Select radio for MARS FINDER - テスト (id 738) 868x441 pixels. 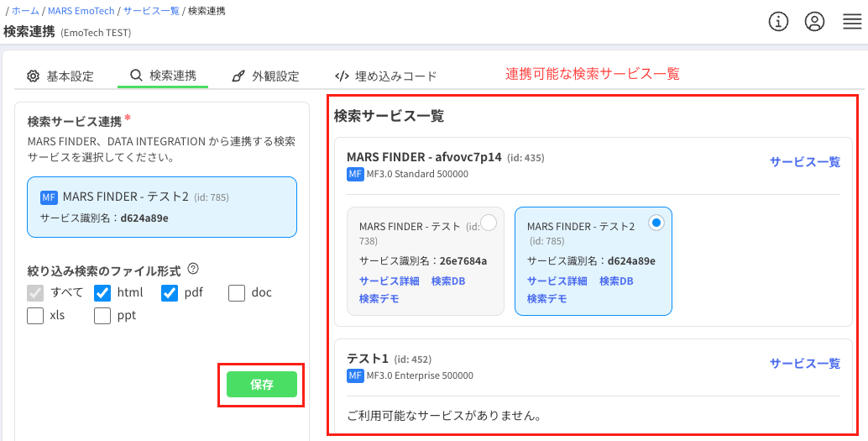point(489,223)
